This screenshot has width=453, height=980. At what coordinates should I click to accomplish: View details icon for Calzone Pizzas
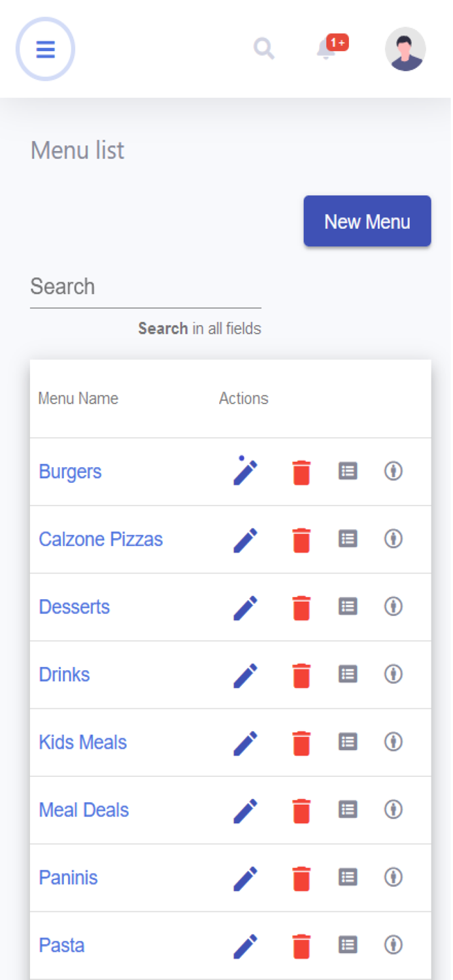[x=393, y=539]
